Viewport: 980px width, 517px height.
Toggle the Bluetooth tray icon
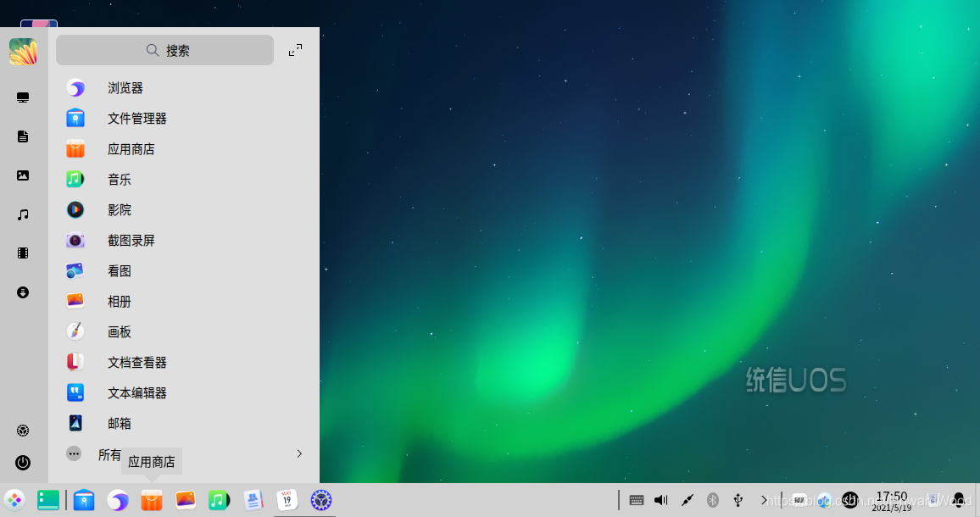pyautogui.click(x=712, y=500)
